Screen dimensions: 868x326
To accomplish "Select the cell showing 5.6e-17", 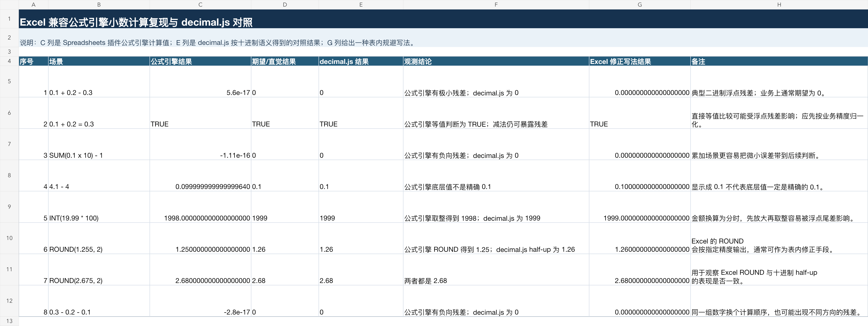I will click(x=200, y=81).
